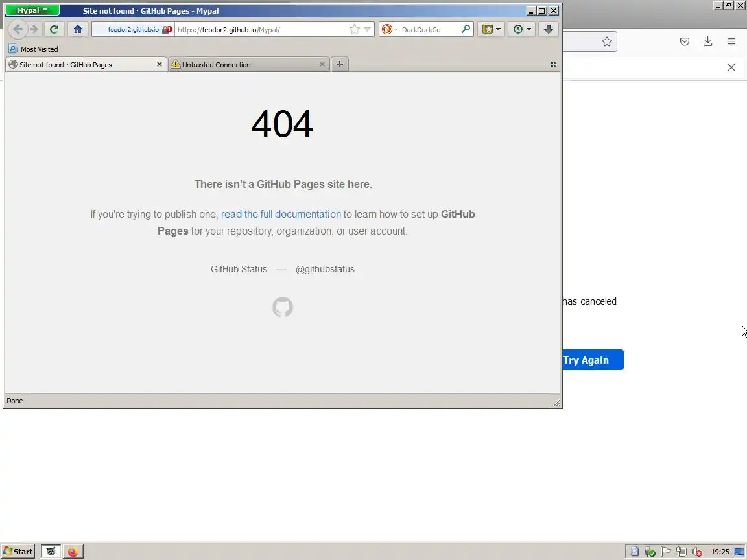The width and height of the screenshot is (747, 560).
Task: Open the green Mypal application menu
Action: 32,10
